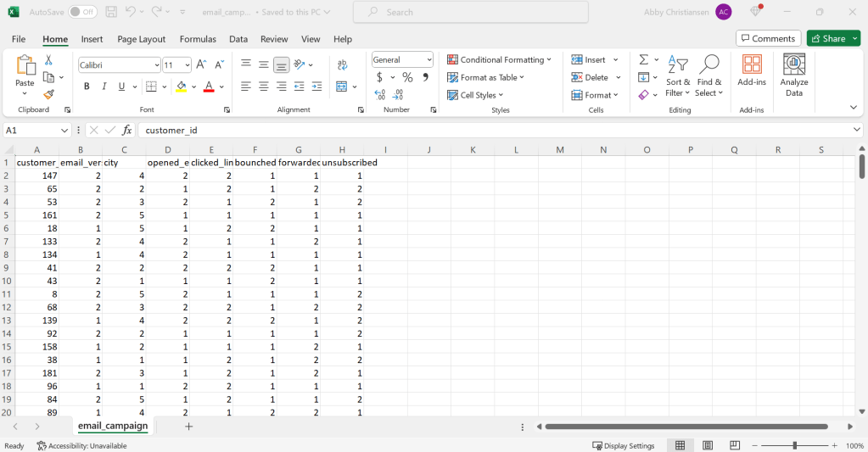The height and width of the screenshot is (452, 868).
Task: Click the Save icon in title bar
Action: click(x=111, y=13)
